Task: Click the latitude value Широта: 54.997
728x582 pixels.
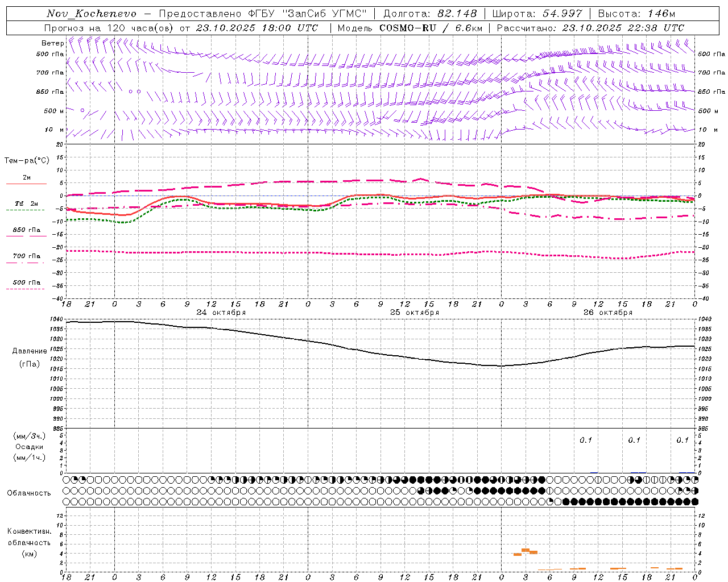Action: pos(537,14)
